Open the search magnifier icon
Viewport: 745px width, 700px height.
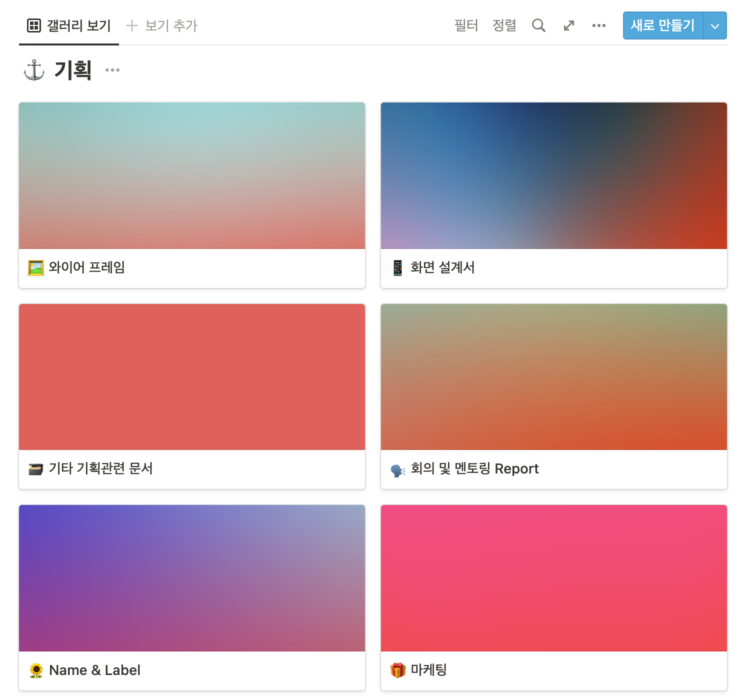[x=538, y=25]
